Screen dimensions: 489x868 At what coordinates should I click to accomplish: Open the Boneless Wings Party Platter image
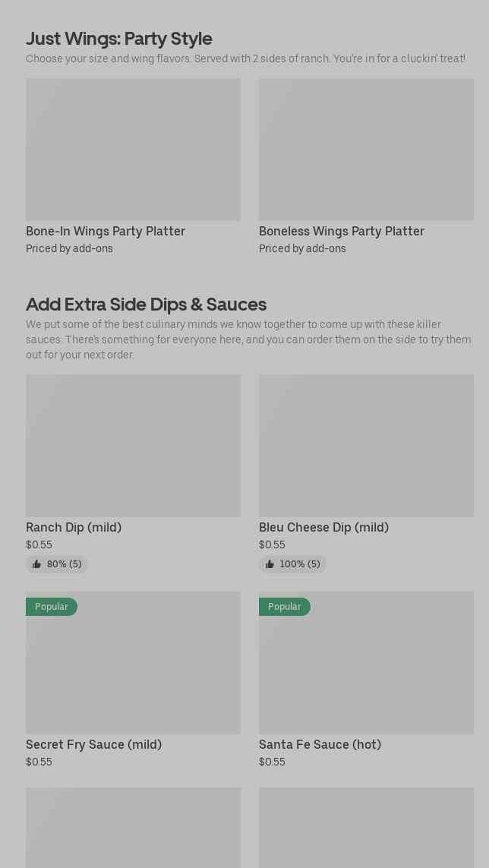(x=366, y=150)
